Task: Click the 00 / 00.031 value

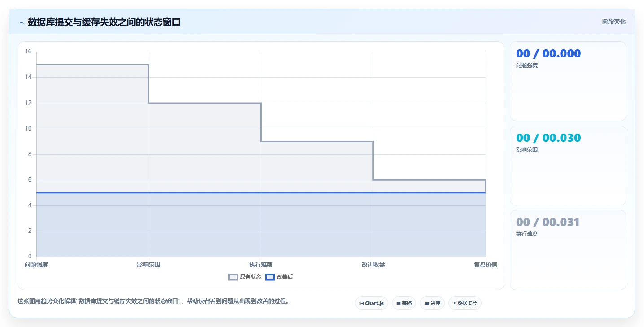Action: click(548, 222)
